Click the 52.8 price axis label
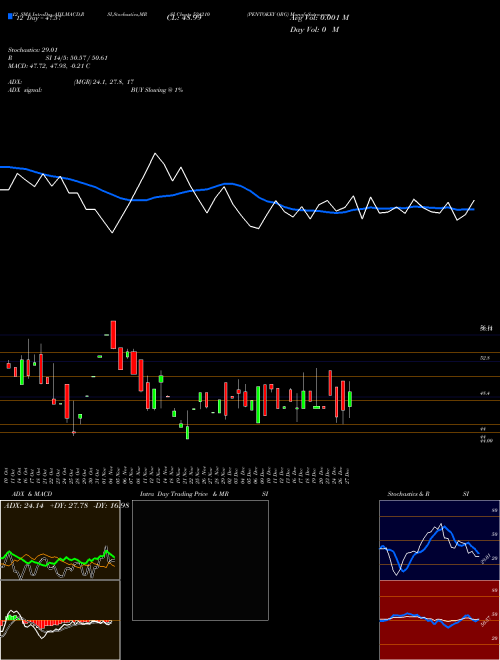Viewport: 500px width, 660px height. click(485, 358)
